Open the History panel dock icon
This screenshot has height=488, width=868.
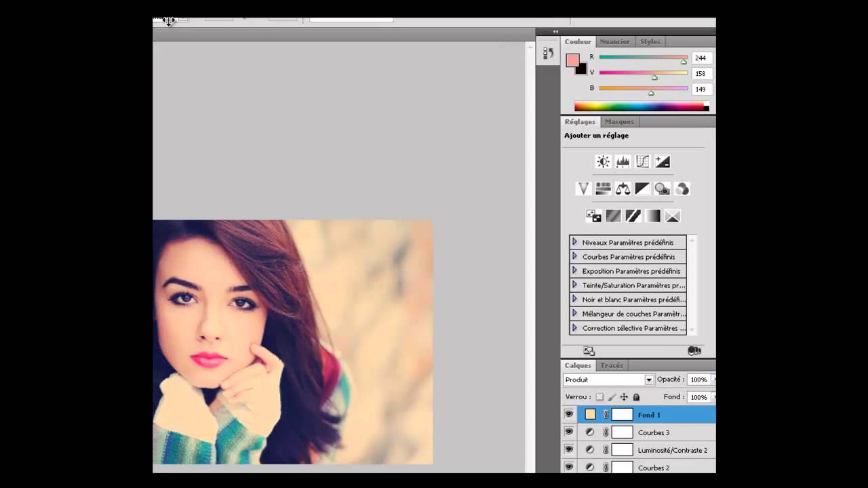coord(548,54)
